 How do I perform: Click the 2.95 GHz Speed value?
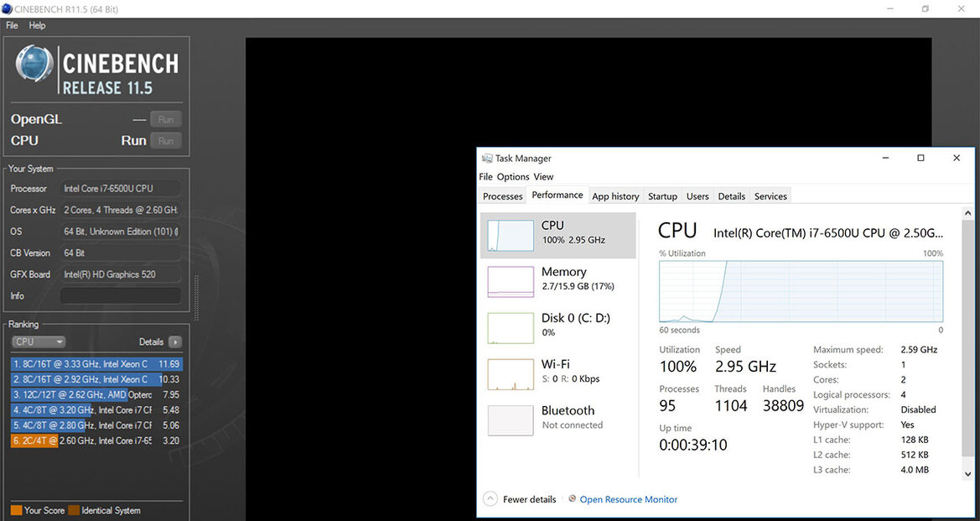point(745,367)
